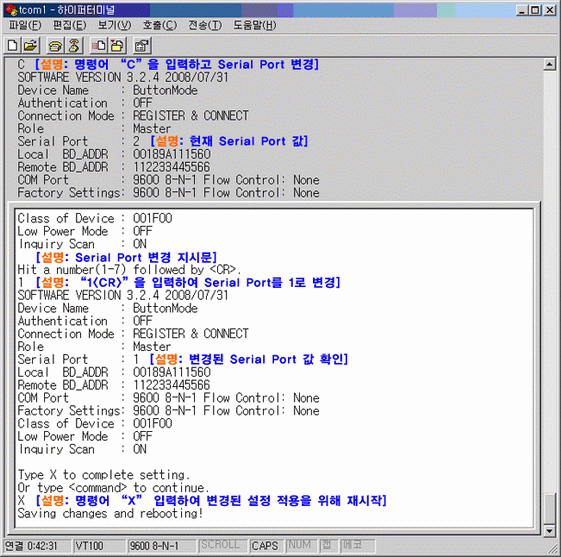The image size is (561, 557).
Task: Click the Receive file toolbar icon
Action: pos(117,45)
